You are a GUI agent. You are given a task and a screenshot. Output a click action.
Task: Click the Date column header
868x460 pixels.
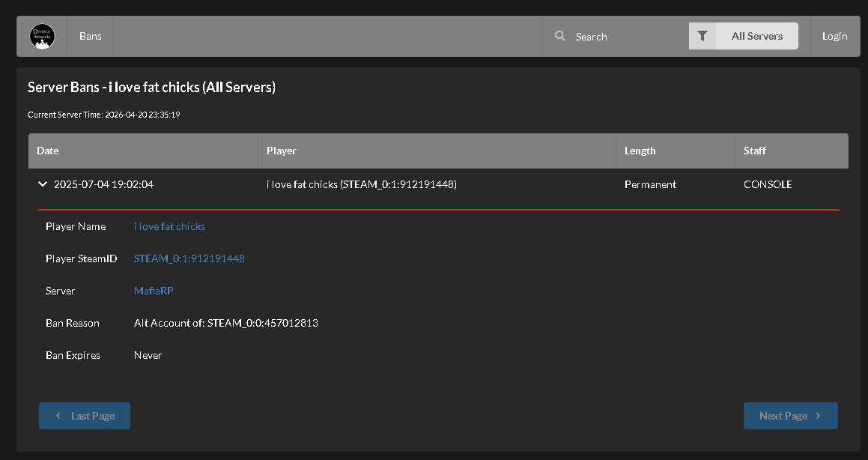pos(48,151)
